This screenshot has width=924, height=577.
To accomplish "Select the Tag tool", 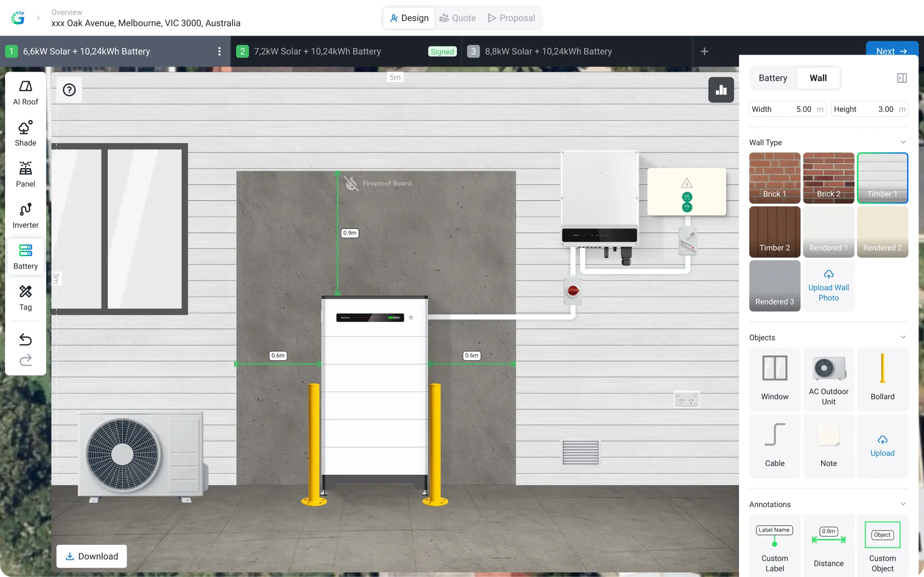I will 26,298.
